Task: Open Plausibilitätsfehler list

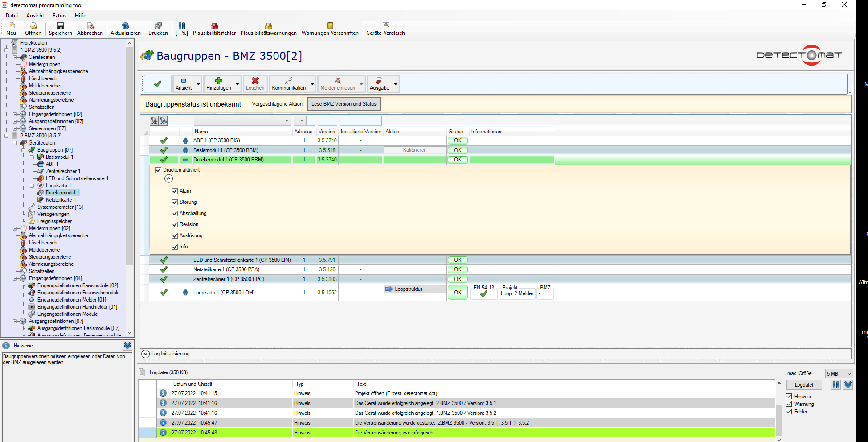Action: (214, 29)
